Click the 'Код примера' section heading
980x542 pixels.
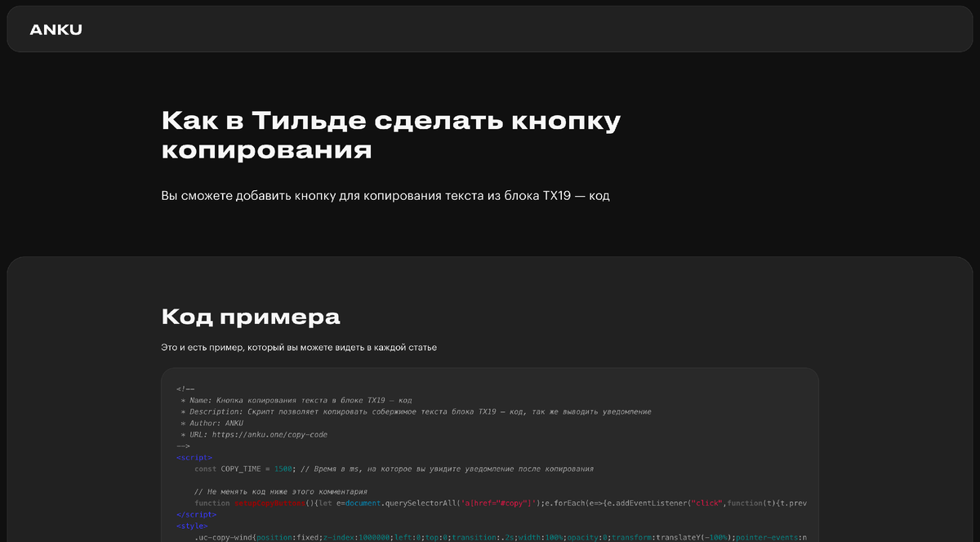tap(251, 317)
